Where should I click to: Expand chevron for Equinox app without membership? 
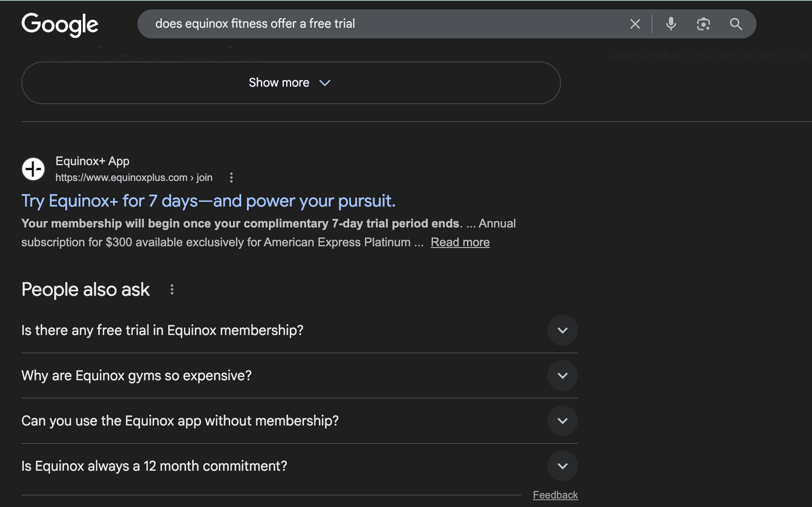562,421
